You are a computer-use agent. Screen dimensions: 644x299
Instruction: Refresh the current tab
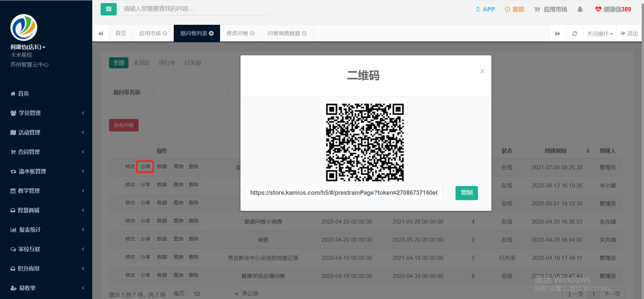pyautogui.click(x=575, y=34)
